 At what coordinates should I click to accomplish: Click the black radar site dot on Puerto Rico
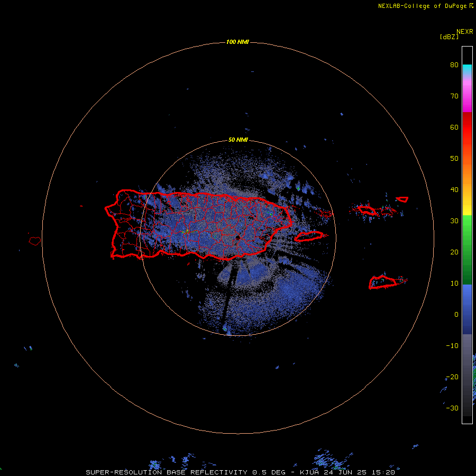(239, 237)
